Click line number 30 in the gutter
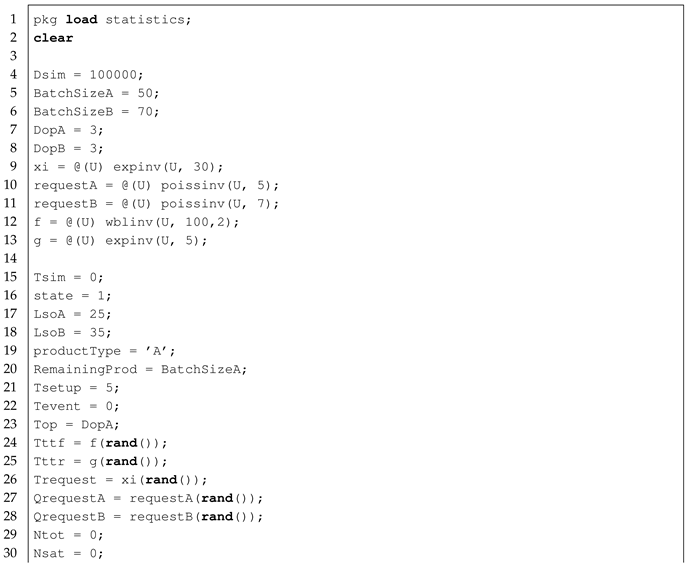This screenshot has width=690, height=565. click(12, 553)
